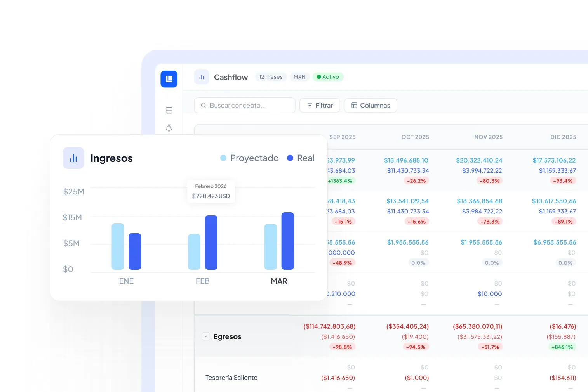The height and width of the screenshot is (392, 588).
Task: Click the FEB real dark-blue bar
Action: click(x=211, y=243)
